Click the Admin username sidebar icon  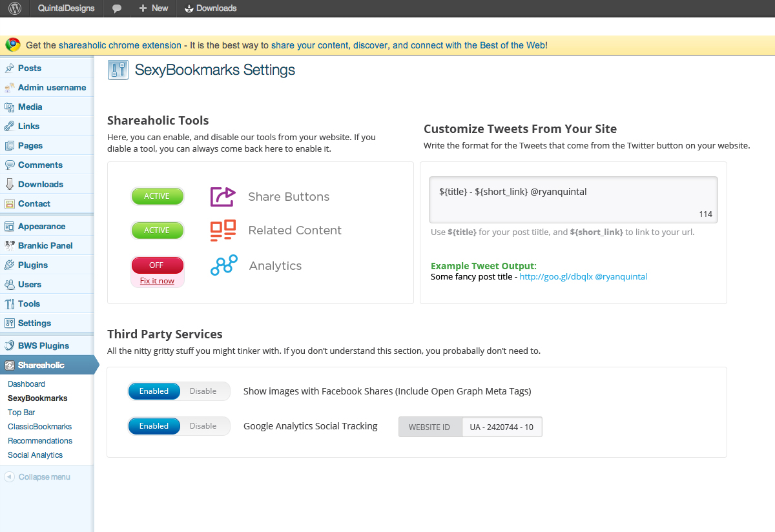(9, 87)
